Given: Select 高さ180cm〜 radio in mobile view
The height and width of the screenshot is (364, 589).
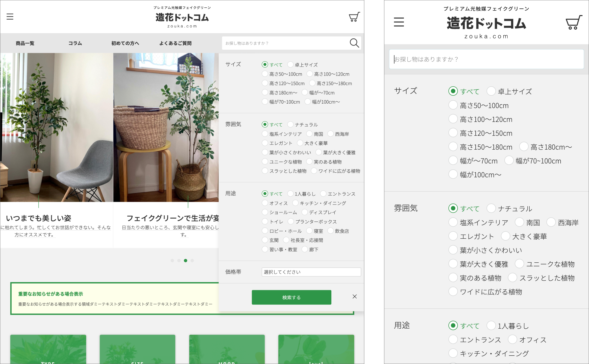Looking at the screenshot, I should point(524,147).
